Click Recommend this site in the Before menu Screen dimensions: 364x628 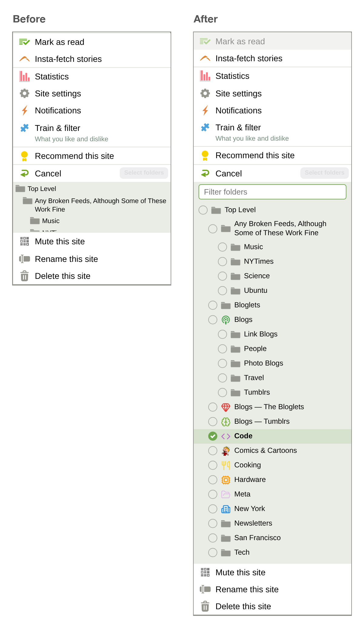[x=92, y=156]
